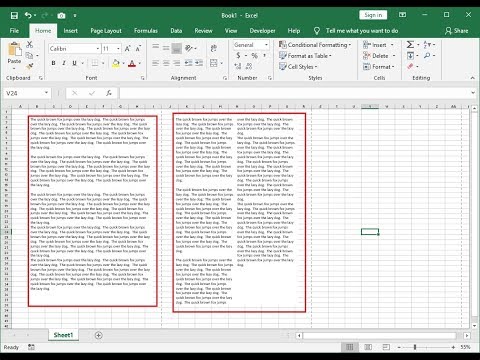Screen dimensions: 480x360
Task: Click the Delete cells button
Action: 379,56
